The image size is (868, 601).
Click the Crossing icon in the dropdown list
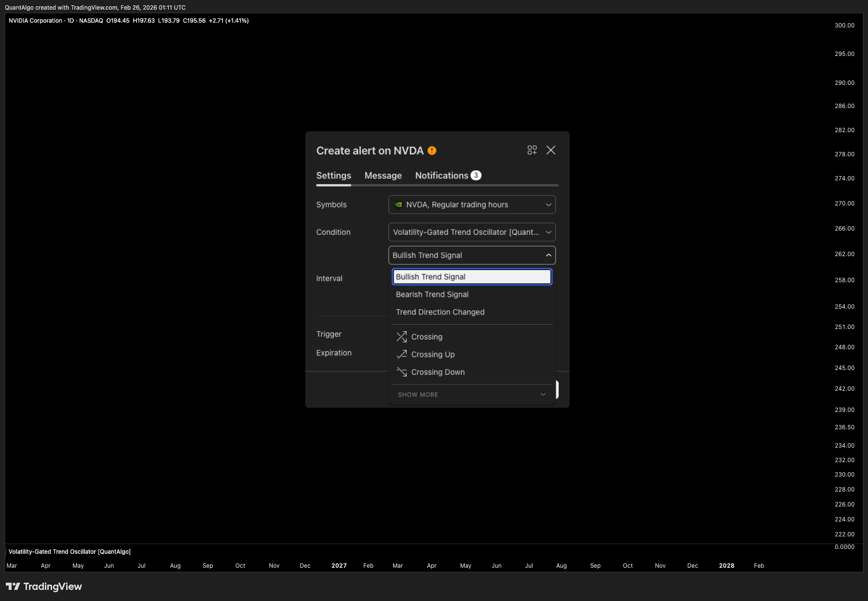(401, 337)
